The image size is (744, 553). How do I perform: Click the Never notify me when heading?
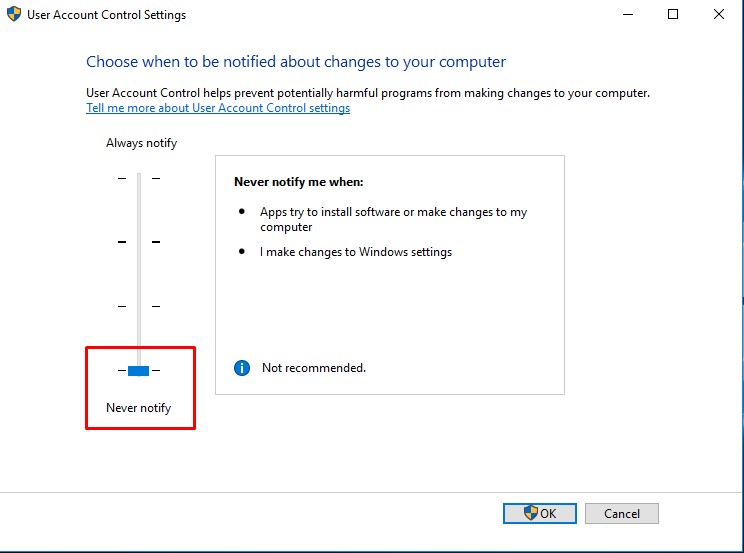pyautogui.click(x=298, y=183)
